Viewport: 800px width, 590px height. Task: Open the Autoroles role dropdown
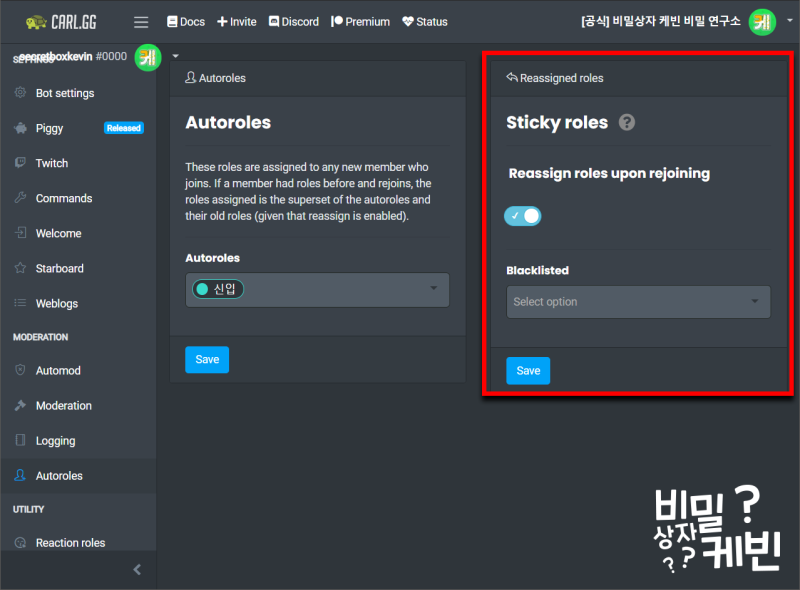[317, 289]
